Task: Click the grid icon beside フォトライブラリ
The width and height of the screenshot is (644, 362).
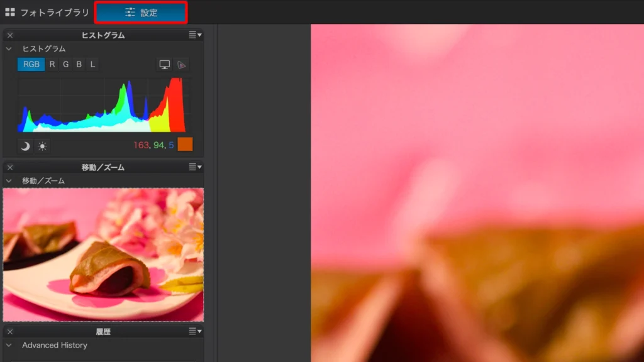Action: pos(10,12)
